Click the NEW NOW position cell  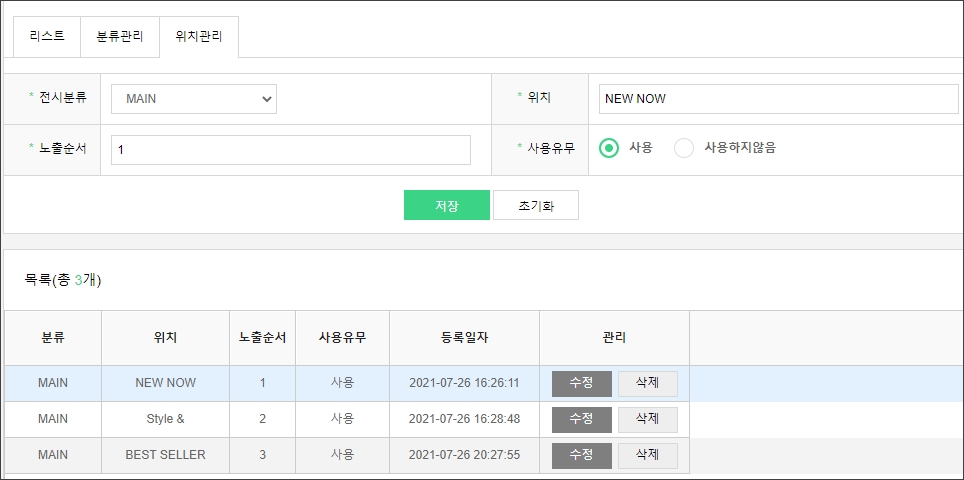[x=165, y=383]
